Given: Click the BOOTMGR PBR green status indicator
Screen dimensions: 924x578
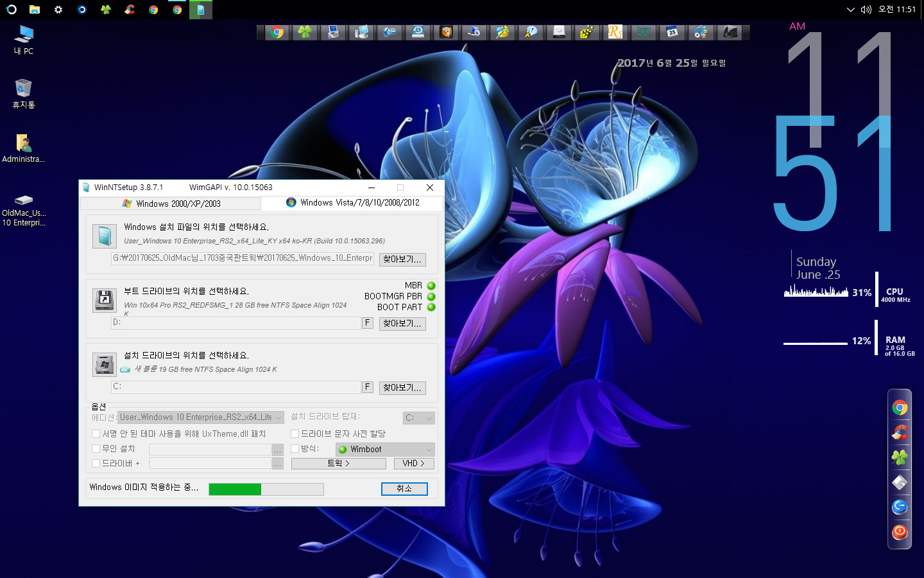Looking at the screenshot, I should pos(431,297).
